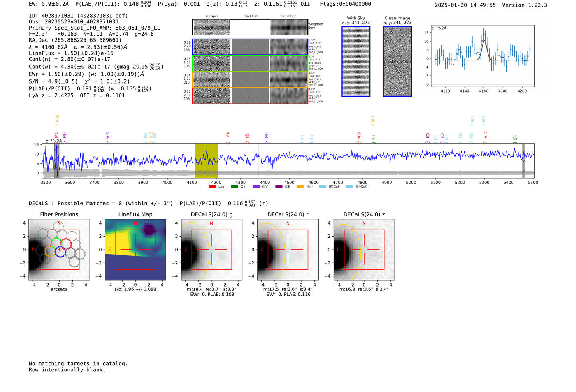Open the Clean Image cutout
The image size is (576, 392).
(397, 61)
